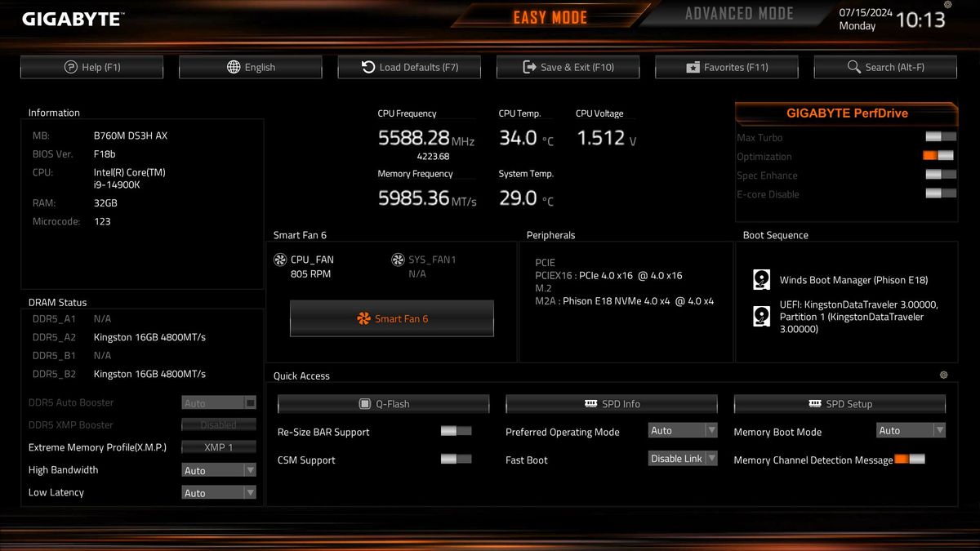Click the orange fan icon in Smart Fan 6 button
This screenshot has width=980, height=551.
click(364, 318)
